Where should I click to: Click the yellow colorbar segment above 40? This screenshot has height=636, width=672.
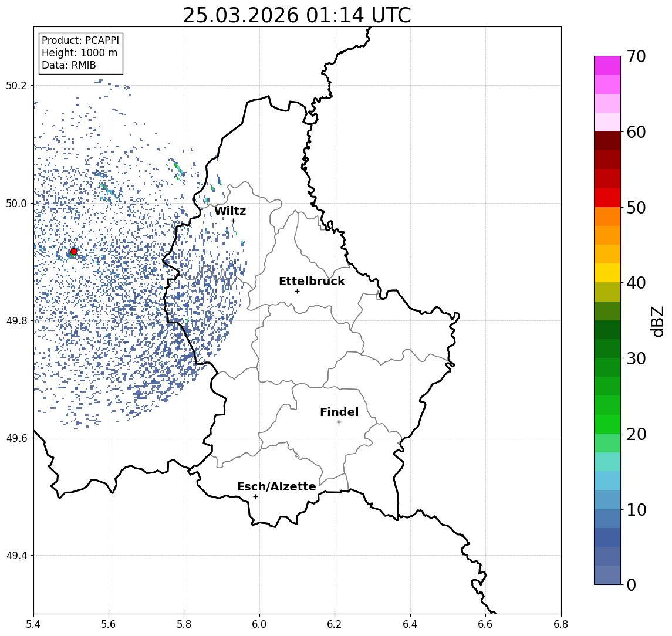pyautogui.click(x=607, y=273)
